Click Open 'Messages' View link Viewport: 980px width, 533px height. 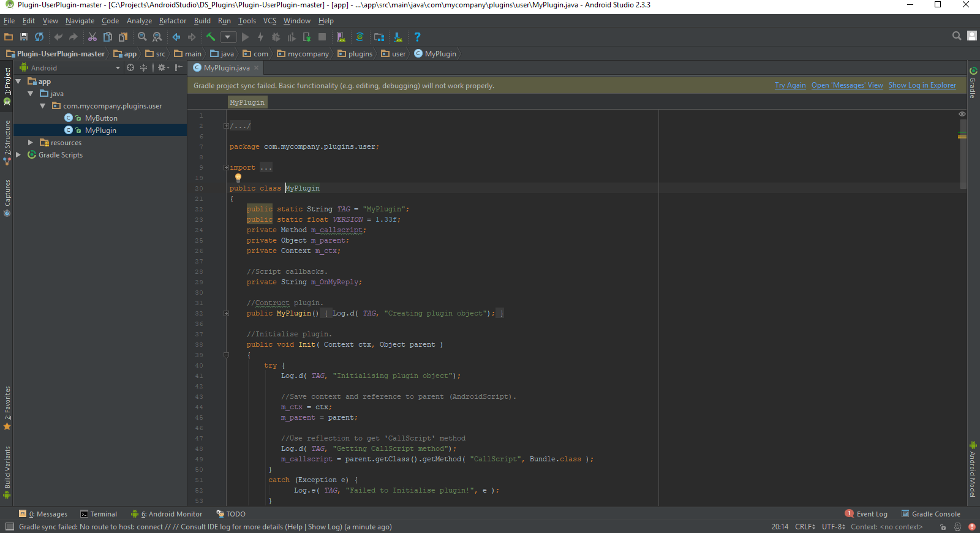click(847, 86)
